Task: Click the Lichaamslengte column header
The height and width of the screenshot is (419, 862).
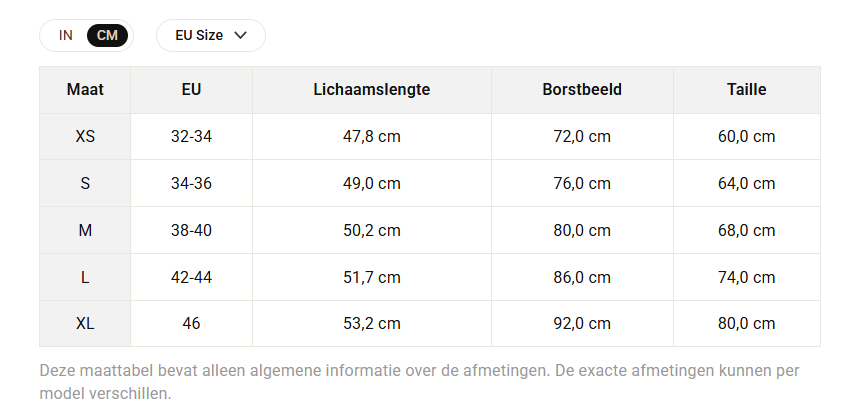Action: 372,90
